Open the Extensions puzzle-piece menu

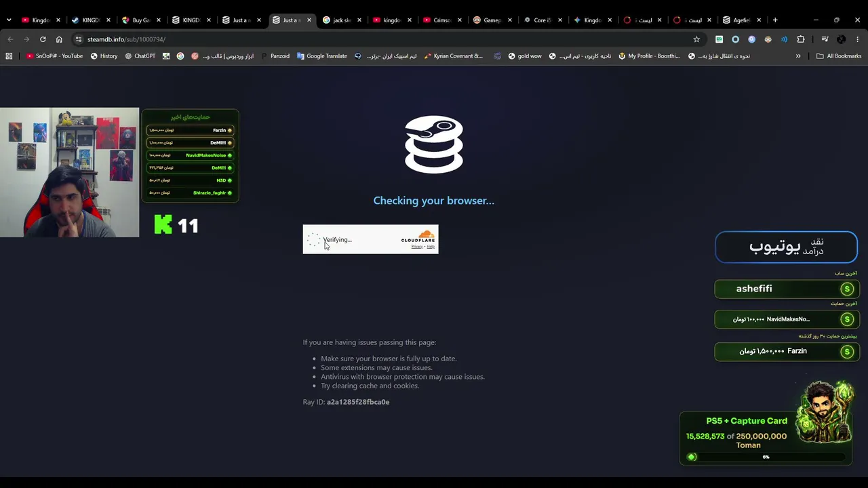(x=801, y=39)
